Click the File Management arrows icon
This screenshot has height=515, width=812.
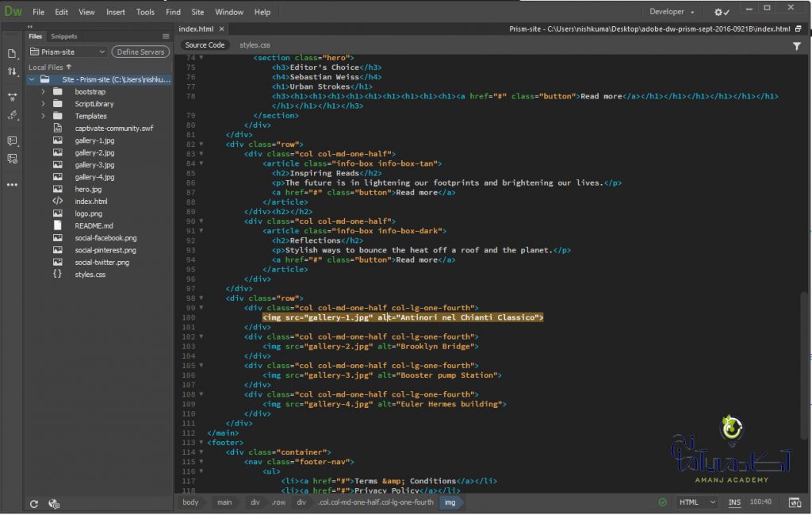coord(12,71)
